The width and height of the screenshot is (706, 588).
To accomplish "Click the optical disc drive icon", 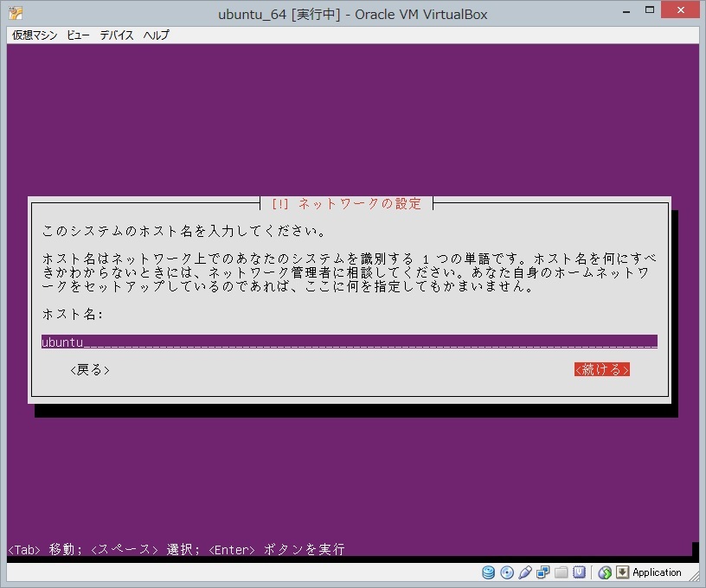I will pyautogui.click(x=507, y=572).
